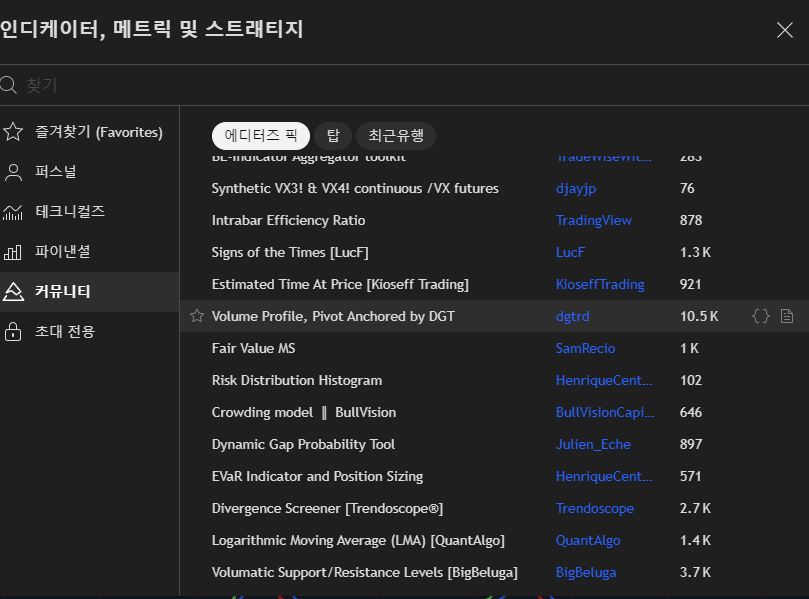Open author SamRecio profile link
This screenshot has width=809, height=599.
(586, 348)
